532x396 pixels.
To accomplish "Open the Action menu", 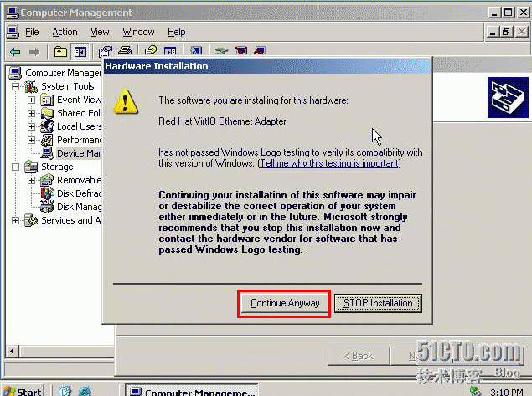I will point(65,32).
